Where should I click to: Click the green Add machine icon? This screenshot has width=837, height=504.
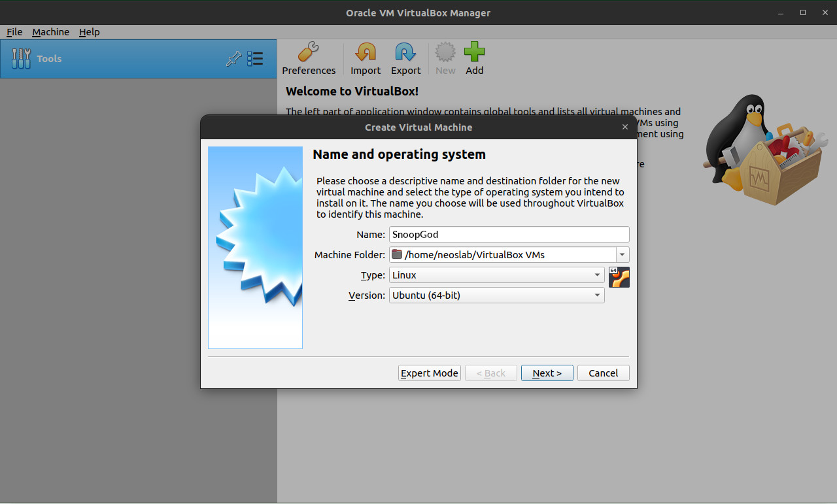point(474,59)
